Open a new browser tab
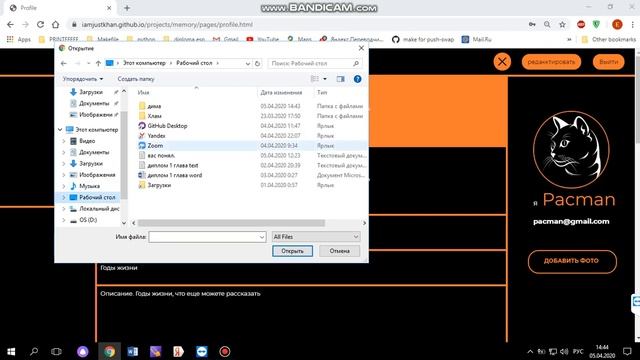 tap(127, 8)
